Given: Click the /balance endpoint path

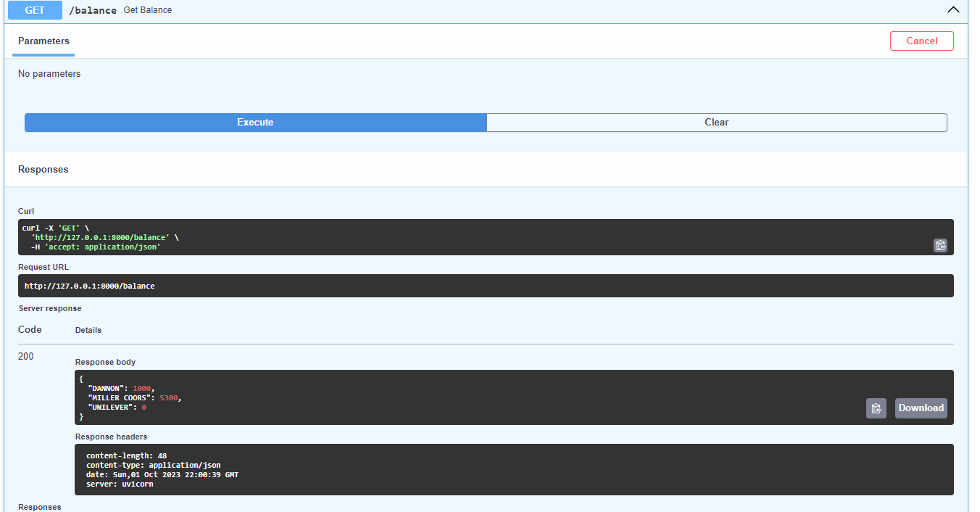Looking at the screenshot, I should click(x=93, y=11).
